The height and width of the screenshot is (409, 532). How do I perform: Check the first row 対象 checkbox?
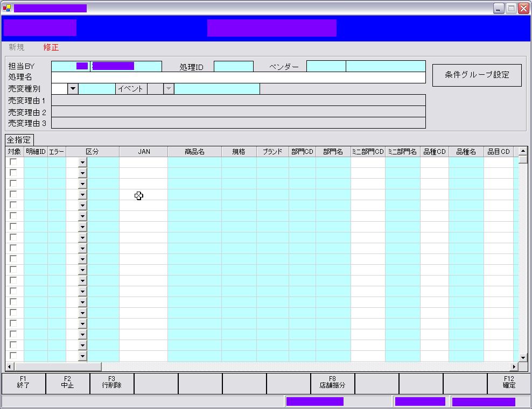click(x=13, y=162)
